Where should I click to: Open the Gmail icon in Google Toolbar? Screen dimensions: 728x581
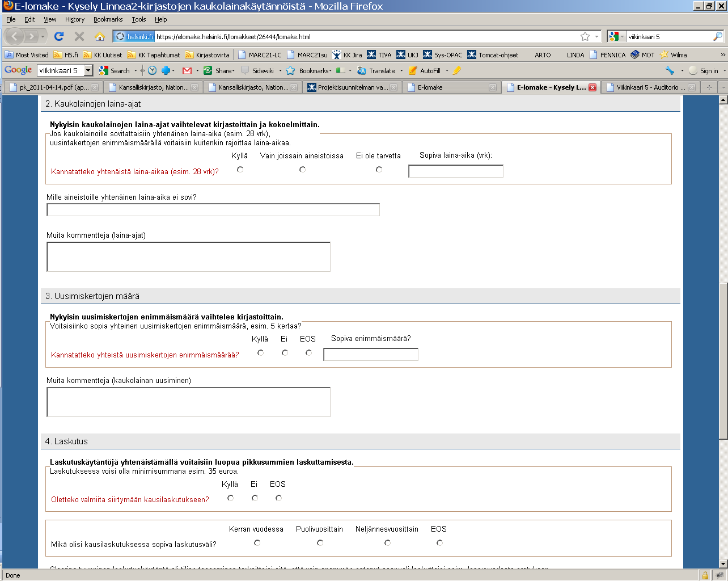pos(187,70)
